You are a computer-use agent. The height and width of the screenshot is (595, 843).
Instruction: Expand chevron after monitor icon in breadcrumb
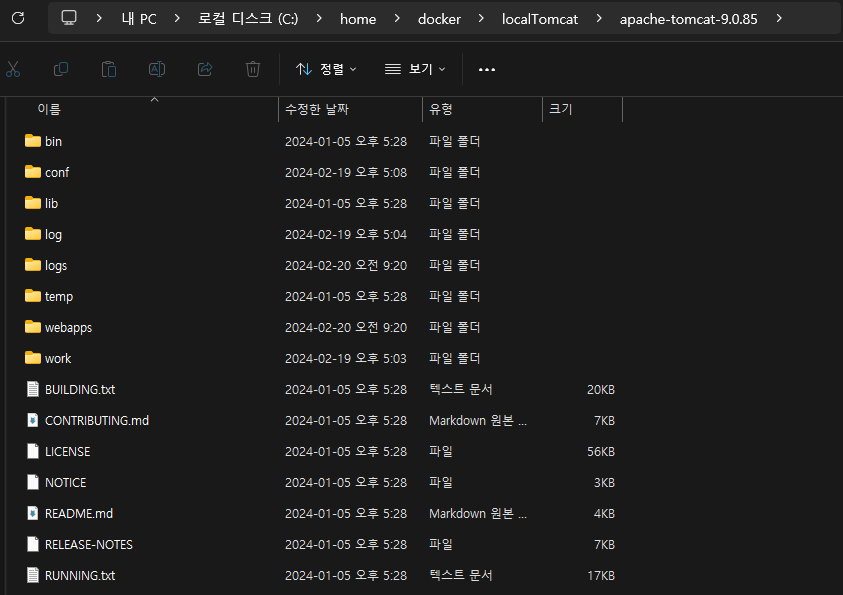[x=99, y=18]
